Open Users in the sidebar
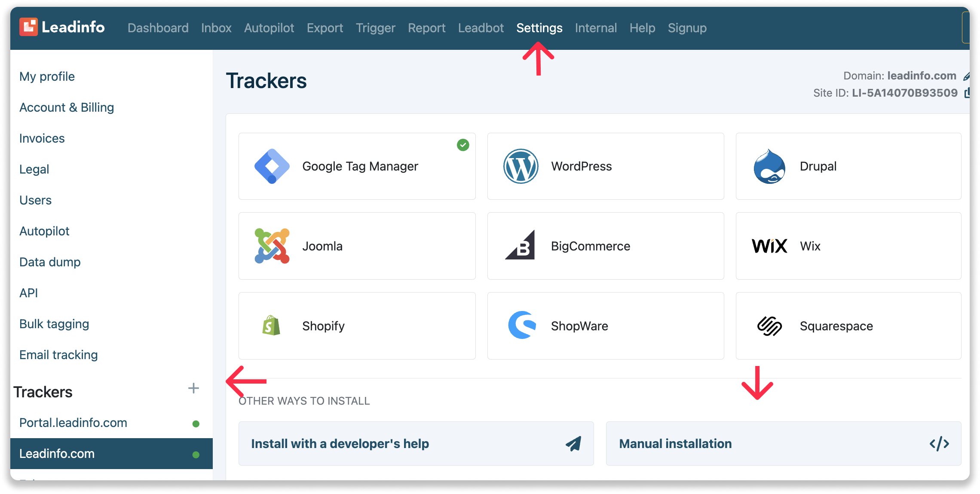This screenshot has height=494, width=980. pos(35,200)
